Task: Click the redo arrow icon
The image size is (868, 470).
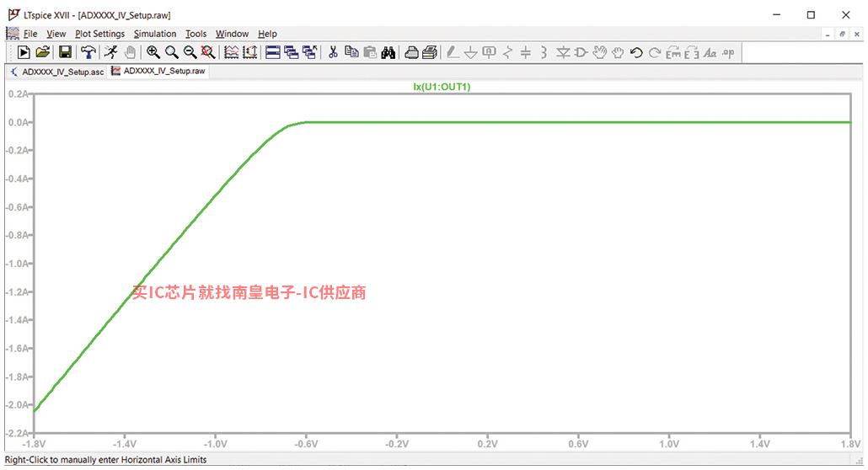Action: coord(655,52)
